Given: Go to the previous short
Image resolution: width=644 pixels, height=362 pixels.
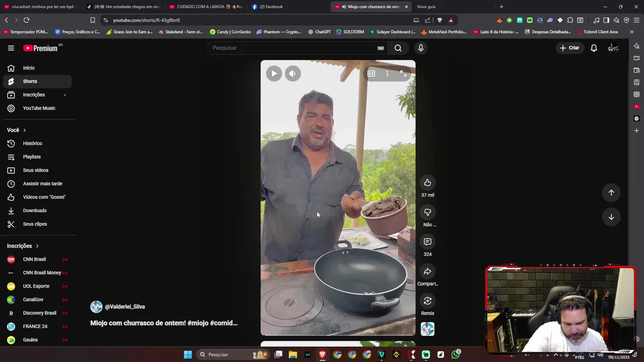Looking at the screenshot, I should point(611,193).
